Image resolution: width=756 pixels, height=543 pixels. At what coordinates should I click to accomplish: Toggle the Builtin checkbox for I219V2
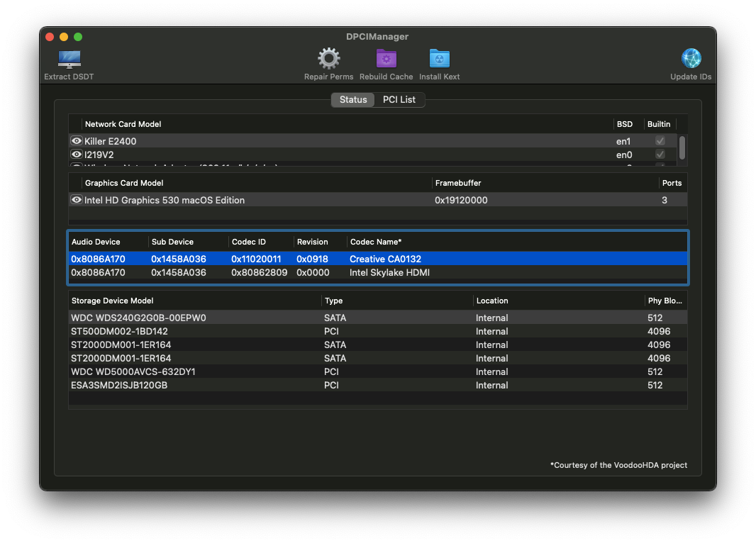[x=660, y=155]
